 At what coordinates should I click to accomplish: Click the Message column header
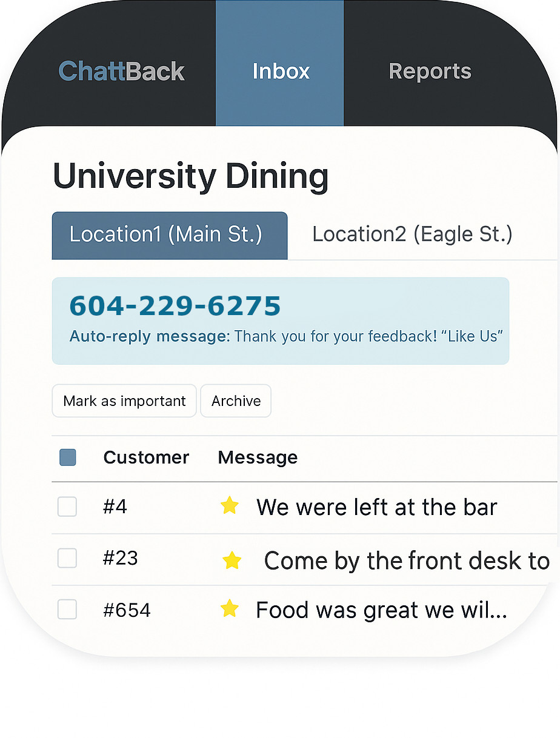pyautogui.click(x=258, y=457)
